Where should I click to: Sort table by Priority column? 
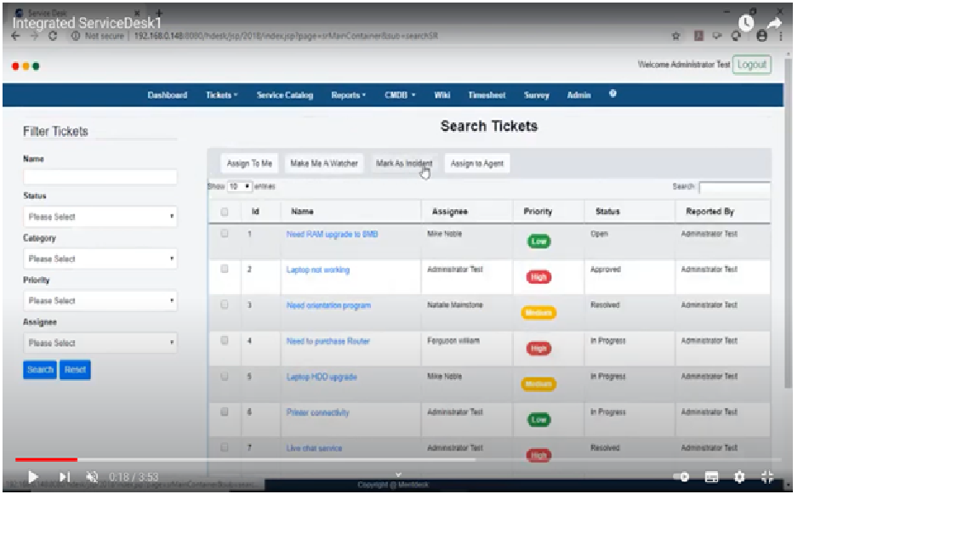click(538, 212)
